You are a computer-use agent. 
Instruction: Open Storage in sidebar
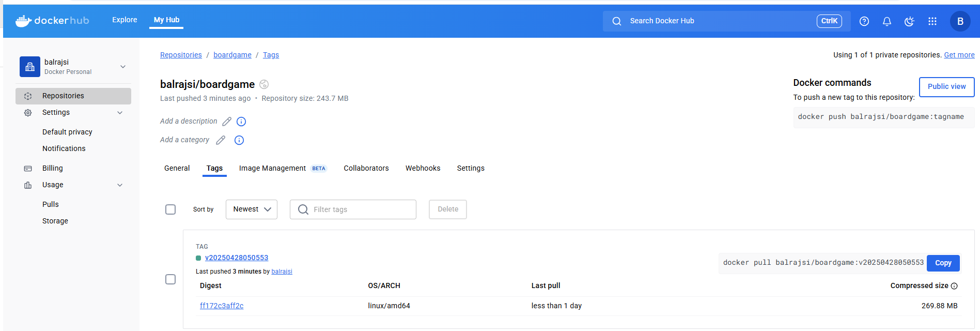pyautogui.click(x=55, y=221)
